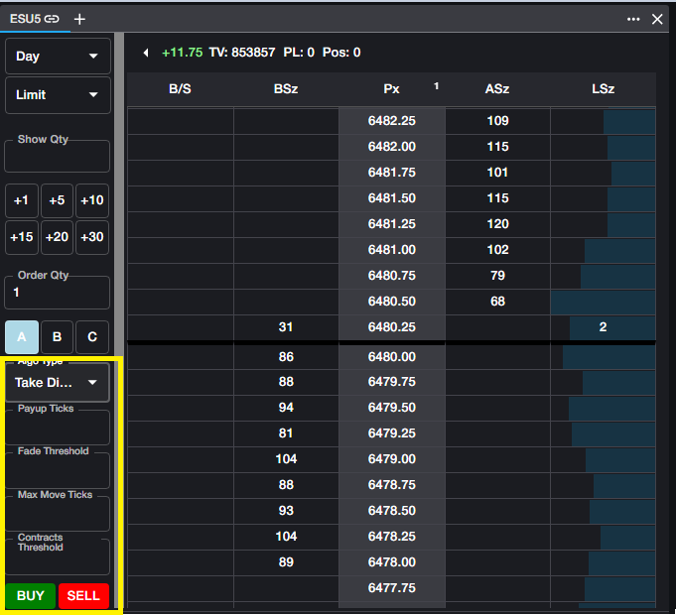This screenshot has width=676, height=616.
Task: Open the Limit order type dropdown
Action: (x=58, y=95)
